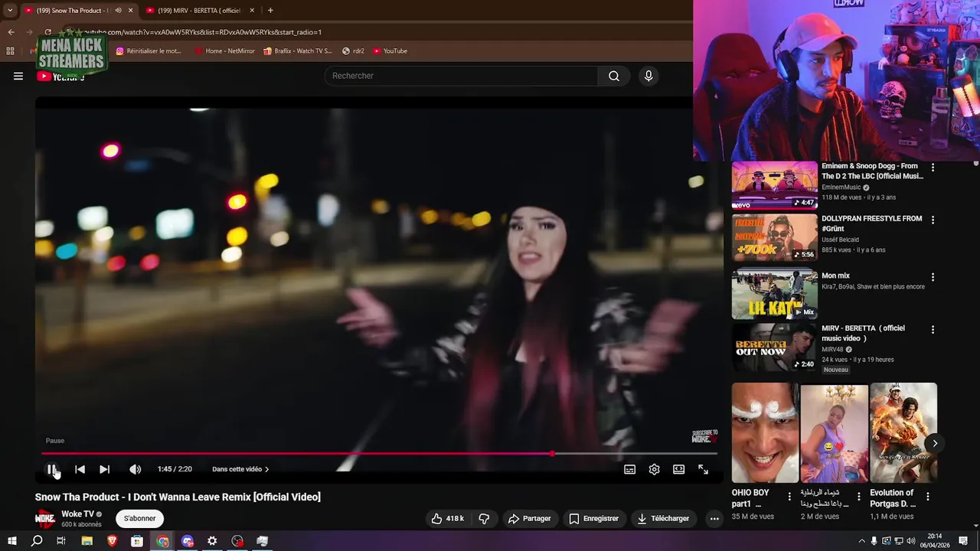The height and width of the screenshot is (551, 980).
Task: Open the MIRV BERETTA video thumbnail
Action: pyautogui.click(x=774, y=347)
